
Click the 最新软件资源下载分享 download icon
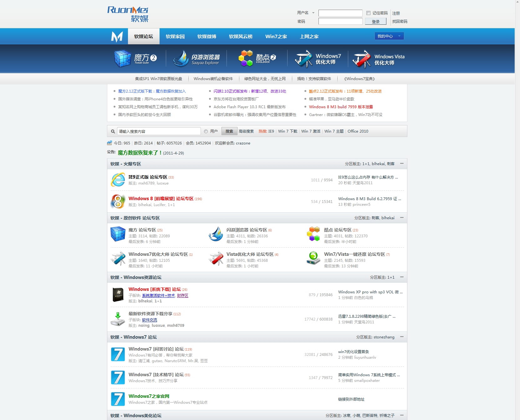tap(118, 319)
